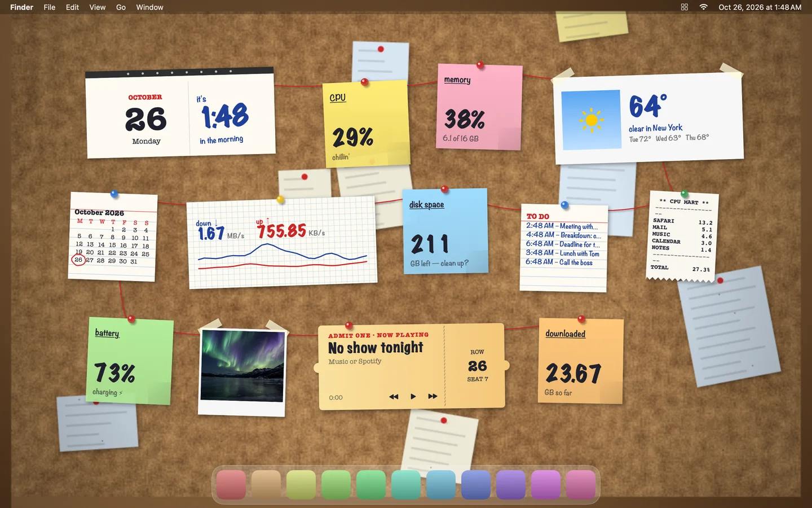The height and width of the screenshot is (508, 812).
Task: Click the 64° temperature reading
Action: 648,106
